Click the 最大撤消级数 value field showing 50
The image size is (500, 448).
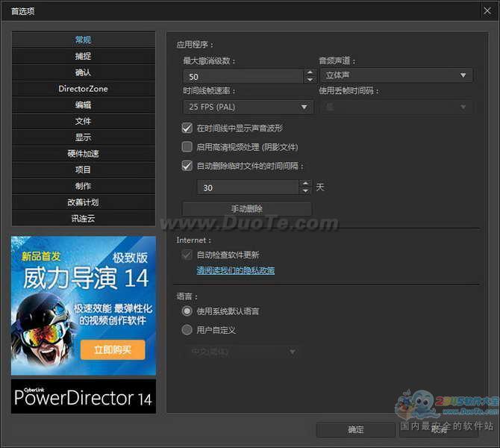click(x=243, y=77)
